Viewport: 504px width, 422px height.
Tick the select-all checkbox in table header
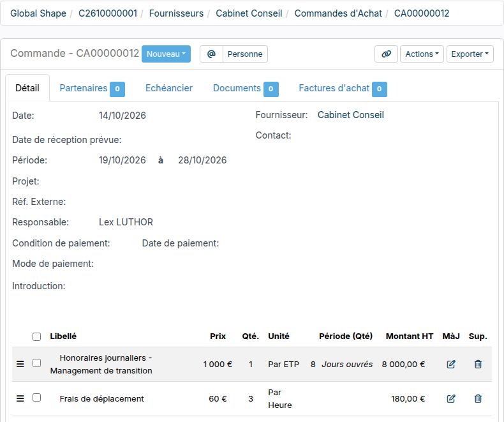(36, 336)
